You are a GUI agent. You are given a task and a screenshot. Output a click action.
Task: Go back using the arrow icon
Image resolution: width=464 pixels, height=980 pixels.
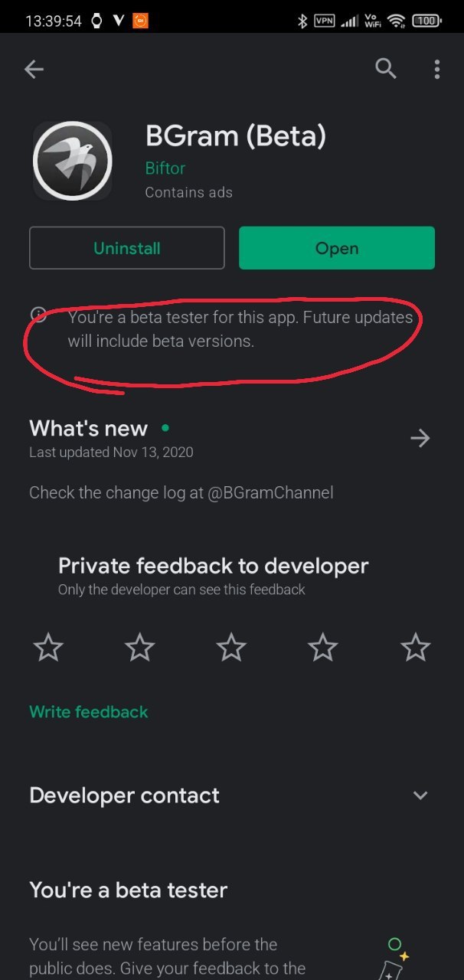tap(34, 70)
